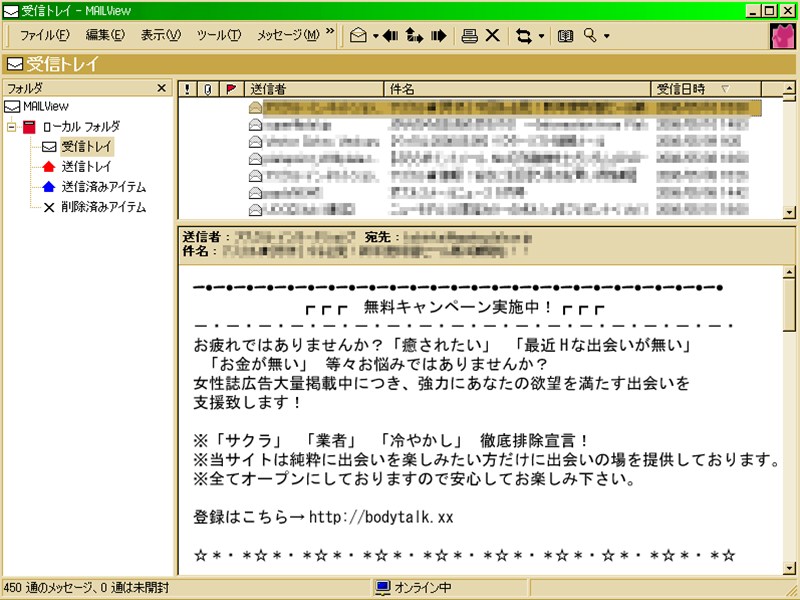800x600 pixels.
Task: Sort messages by 送信者 column header
Action: click(x=314, y=89)
